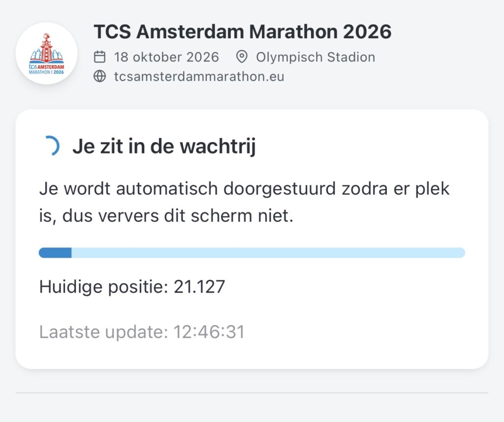Click the calendar icon beside the date
Viewport: 504px width, 422px height.
pos(100,57)
